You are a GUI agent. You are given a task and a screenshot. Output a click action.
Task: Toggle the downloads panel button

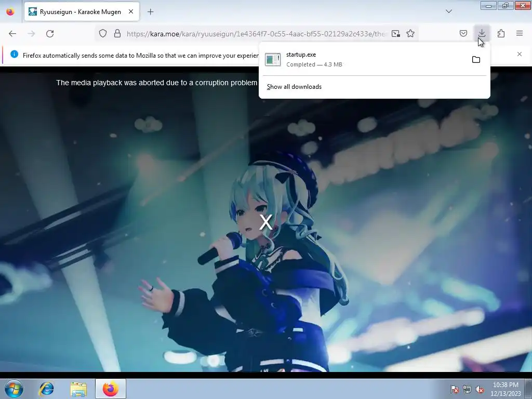click(x=482, y=33)
